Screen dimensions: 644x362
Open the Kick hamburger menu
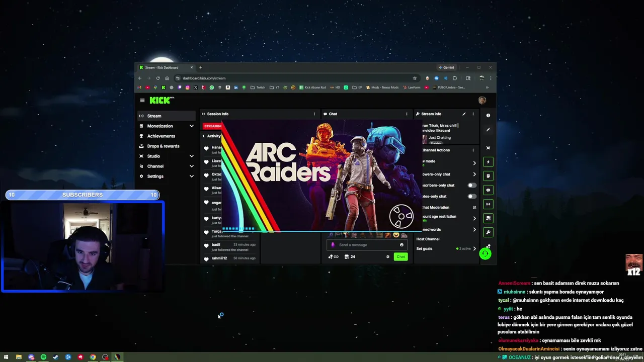point(142,101)
